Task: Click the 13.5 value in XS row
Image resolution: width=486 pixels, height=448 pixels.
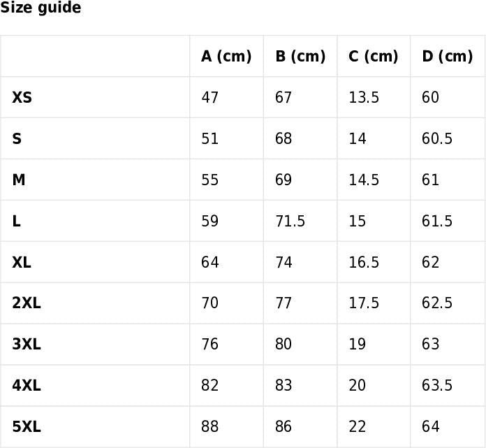Action: click(x=364, y=98)
